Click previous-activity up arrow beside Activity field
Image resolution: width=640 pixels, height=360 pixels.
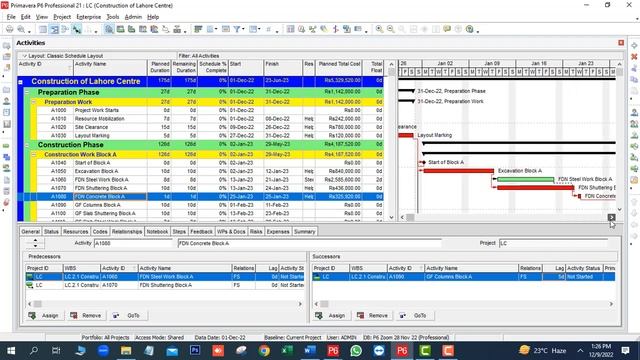tap(35, 241)
